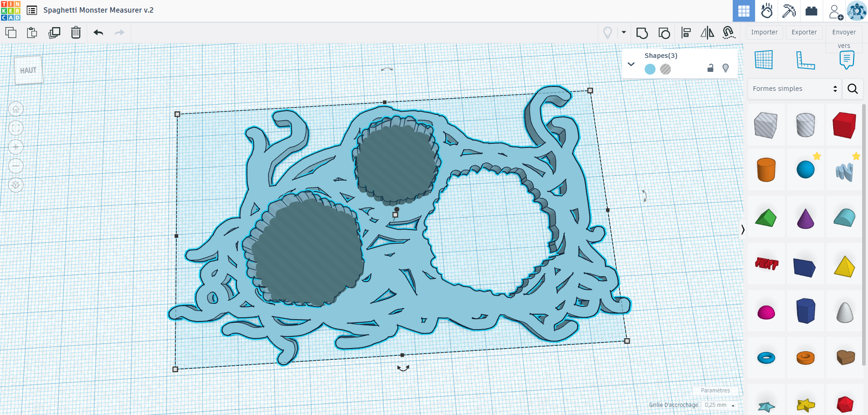
Task: Pick the blue Torus shape
Action: (x=766, y=358)
